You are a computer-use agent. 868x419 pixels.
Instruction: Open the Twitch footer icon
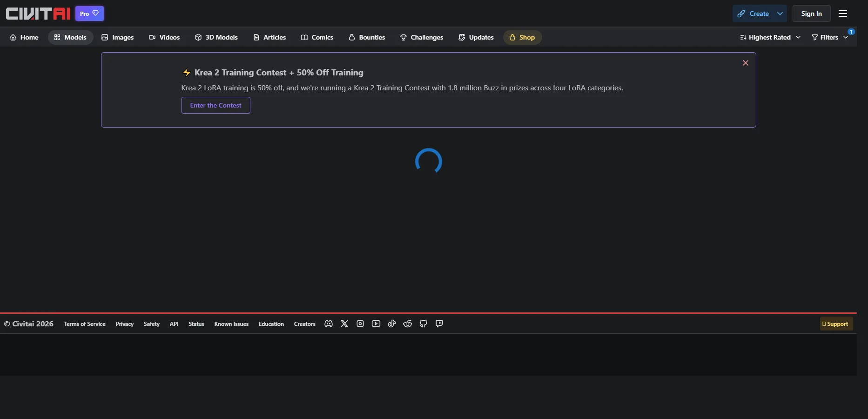click(x=439, y=324)
